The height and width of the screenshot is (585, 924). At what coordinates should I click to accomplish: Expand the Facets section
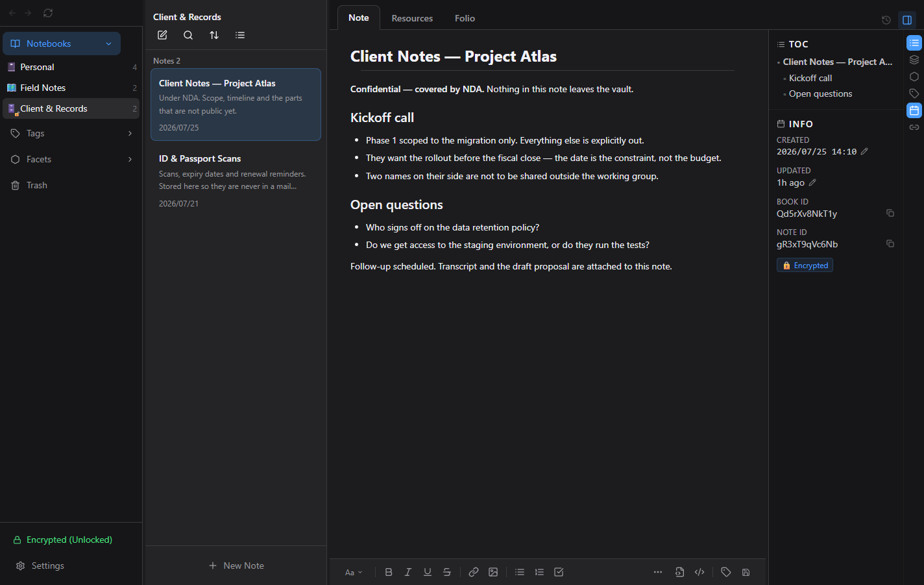71,159
